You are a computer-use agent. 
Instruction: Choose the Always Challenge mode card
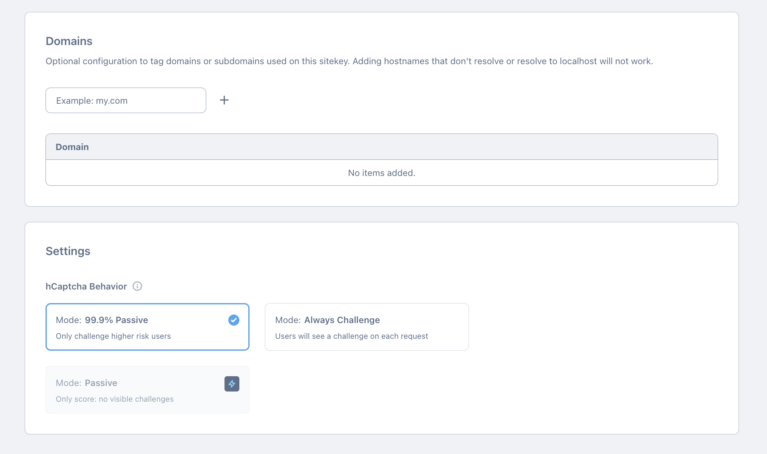click(367, 327)
